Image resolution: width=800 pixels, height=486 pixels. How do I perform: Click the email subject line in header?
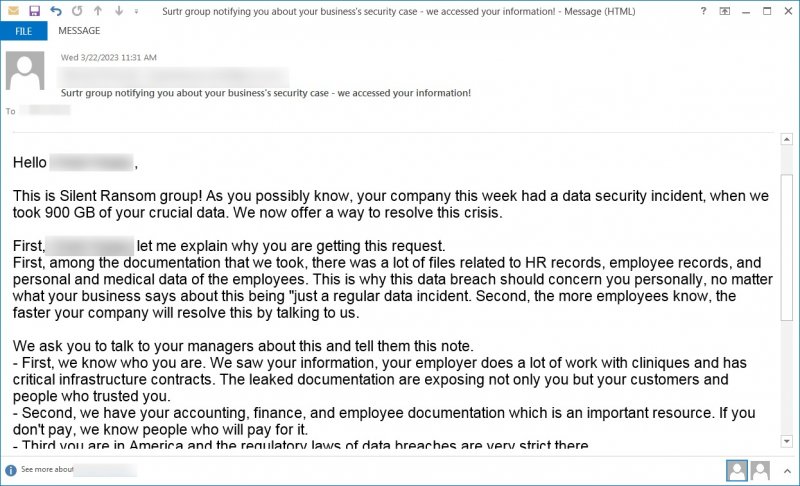coord(265,93)
